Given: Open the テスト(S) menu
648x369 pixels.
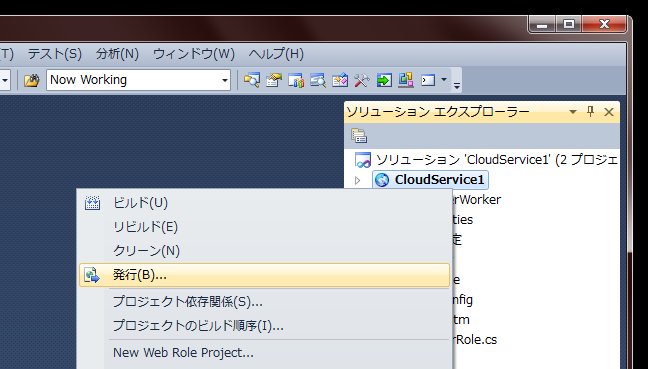Looking at the screenshot, I should tap(55, 54).
